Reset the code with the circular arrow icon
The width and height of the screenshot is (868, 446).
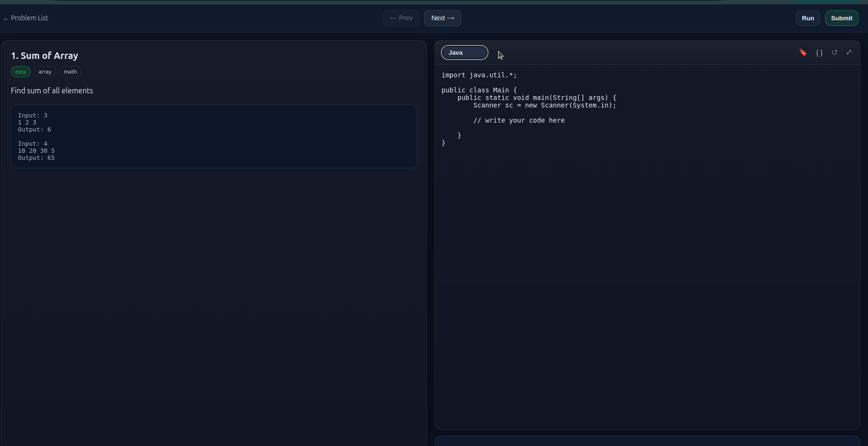pyautogui.click(x=835, y=52)
